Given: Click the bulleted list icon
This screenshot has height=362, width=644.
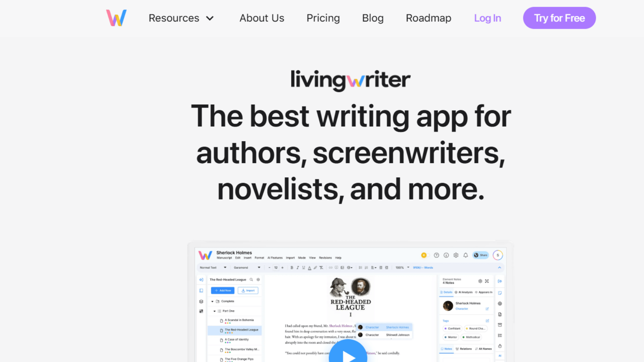Looking at the screenshot, I should [x=361, y=267].
